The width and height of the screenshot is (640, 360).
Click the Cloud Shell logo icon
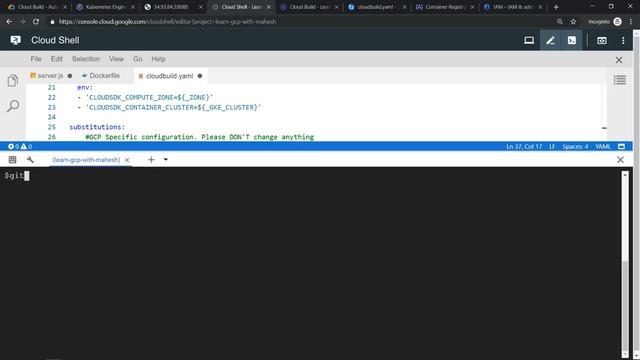point(15,40)
